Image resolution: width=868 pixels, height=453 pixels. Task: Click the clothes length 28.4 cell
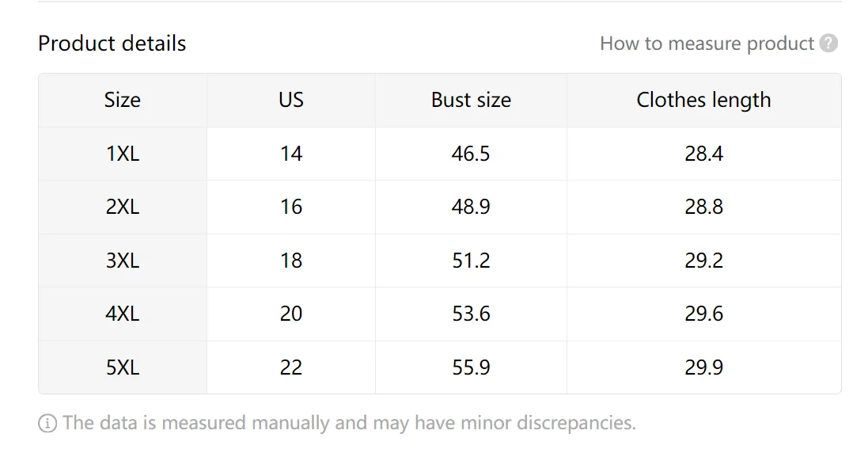click(703, 154)
